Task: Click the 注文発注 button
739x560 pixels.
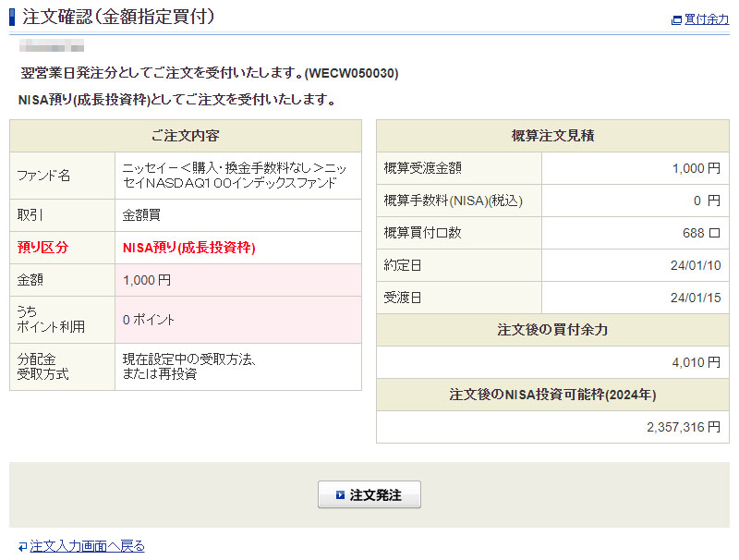Action: point(369,495)
